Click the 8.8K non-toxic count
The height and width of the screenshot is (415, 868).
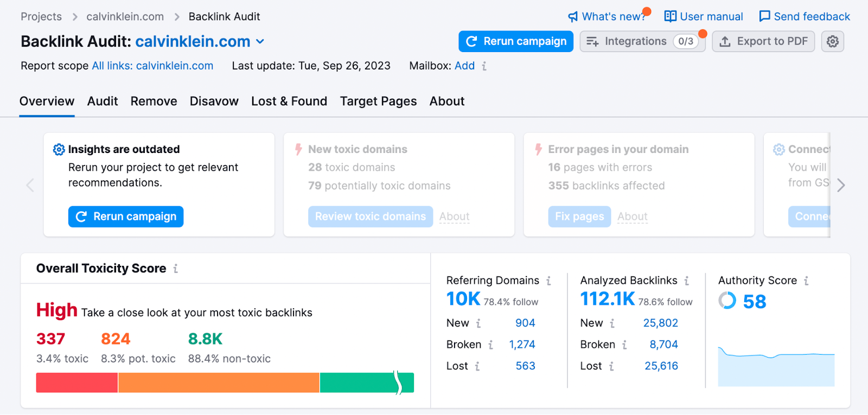click(205, 339)
